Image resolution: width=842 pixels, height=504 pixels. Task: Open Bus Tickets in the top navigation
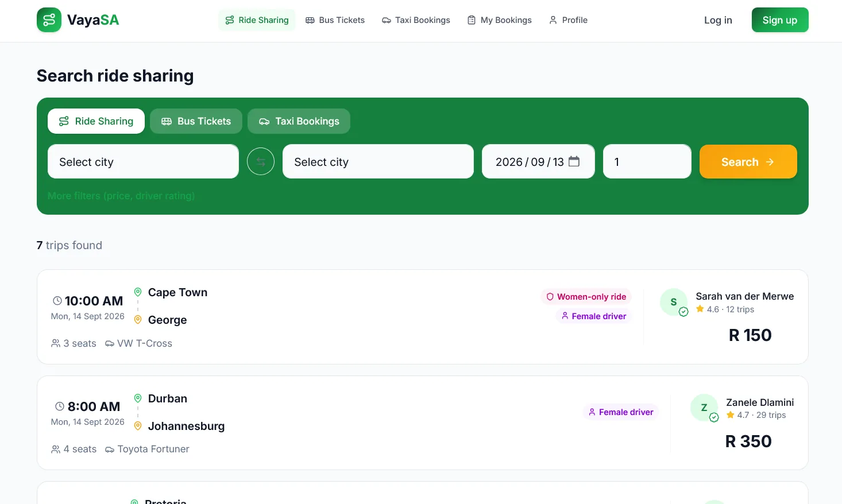(x=335, y=20)
